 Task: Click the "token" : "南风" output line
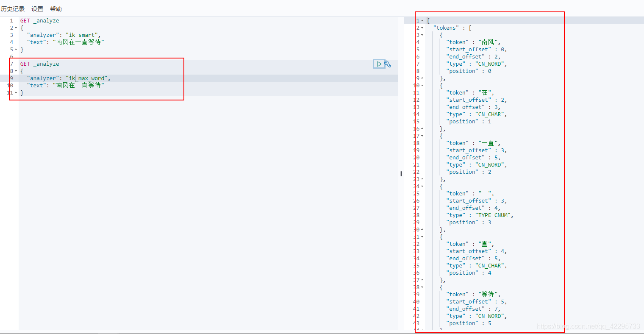pos(473,42)
